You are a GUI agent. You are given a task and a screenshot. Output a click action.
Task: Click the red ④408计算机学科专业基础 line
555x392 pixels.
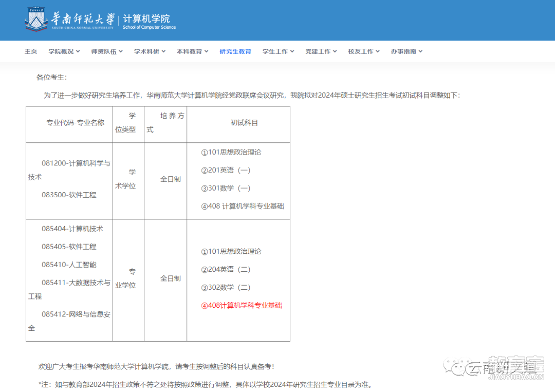(242, 305)
